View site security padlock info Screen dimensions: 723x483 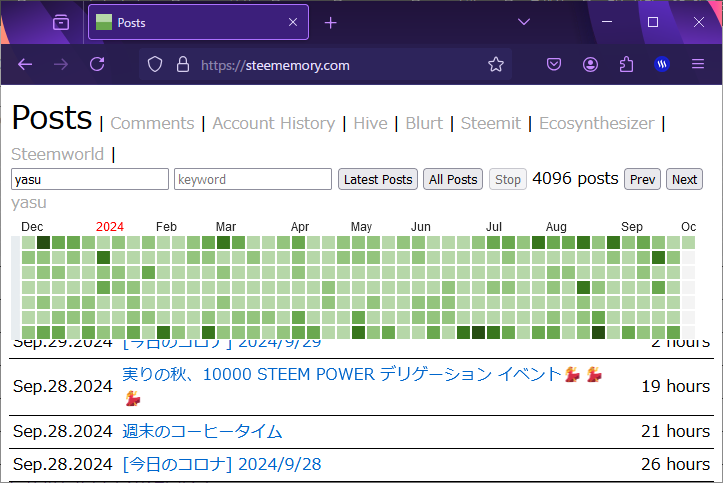point(183,65)
